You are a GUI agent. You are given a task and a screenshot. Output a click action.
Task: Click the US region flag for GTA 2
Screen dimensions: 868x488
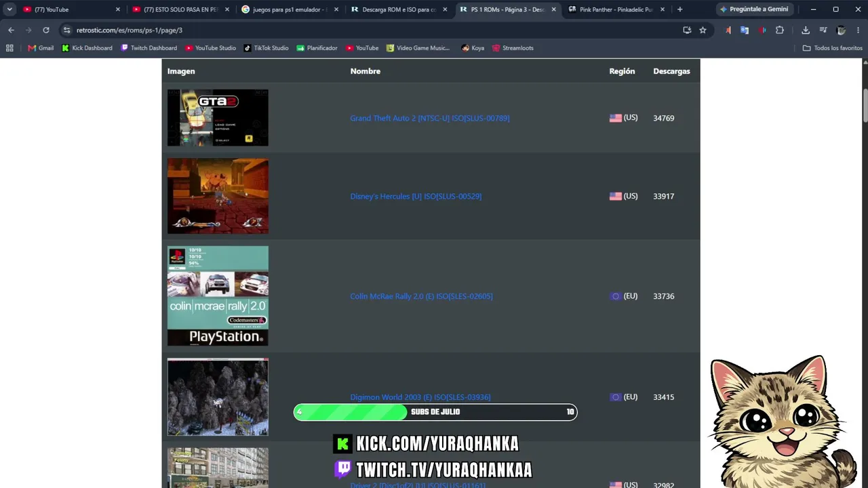(x=616, y=118)
